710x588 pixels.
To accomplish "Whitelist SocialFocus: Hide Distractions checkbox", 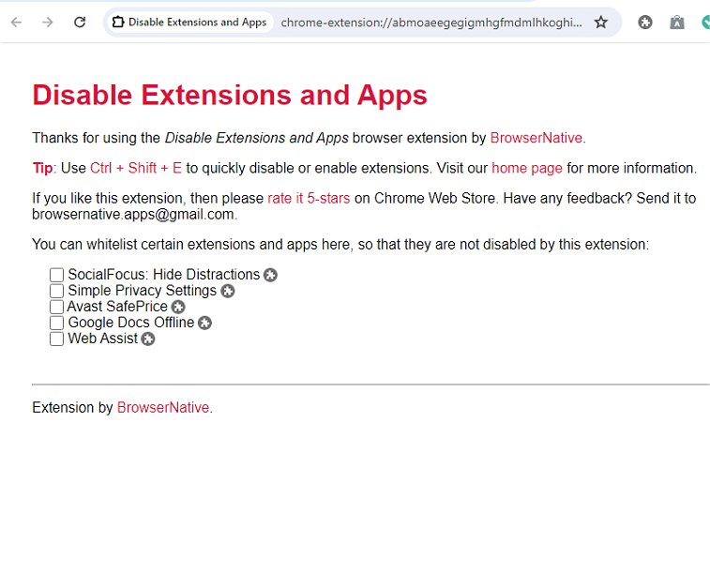I will point(56,275).
